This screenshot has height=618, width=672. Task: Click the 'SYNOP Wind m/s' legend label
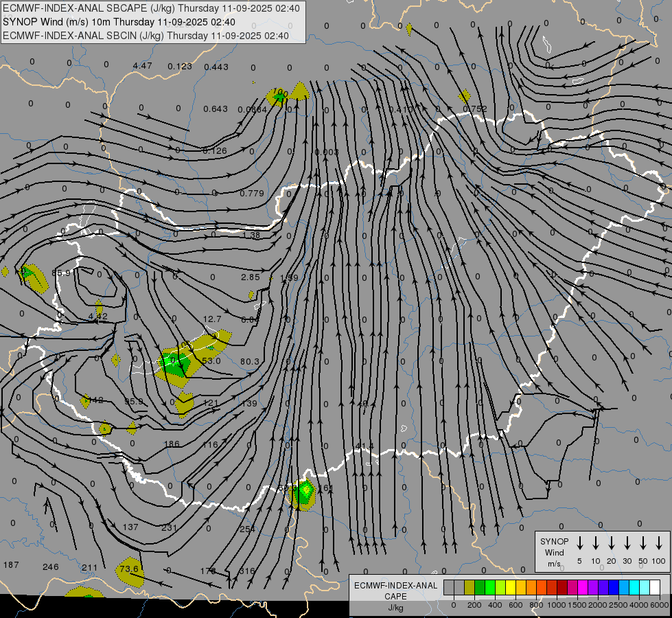[x=554, y=552]
